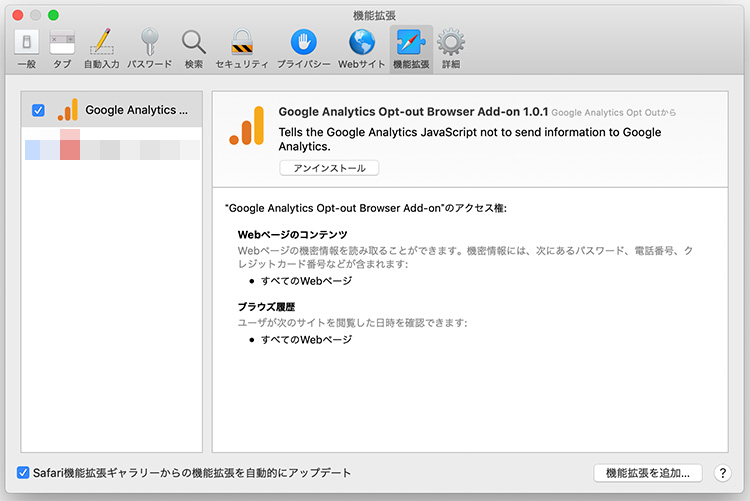Close the preferences window with red button

(x=18, y=15)
